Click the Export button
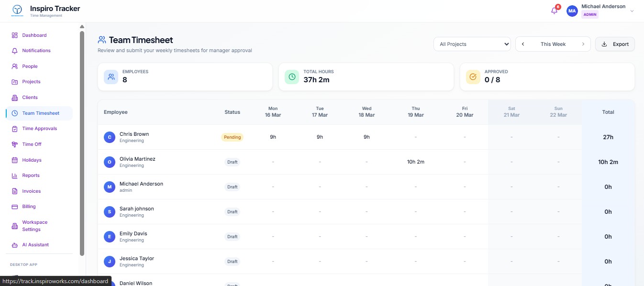Screen dimensions: 644x286 coord(615,44)
